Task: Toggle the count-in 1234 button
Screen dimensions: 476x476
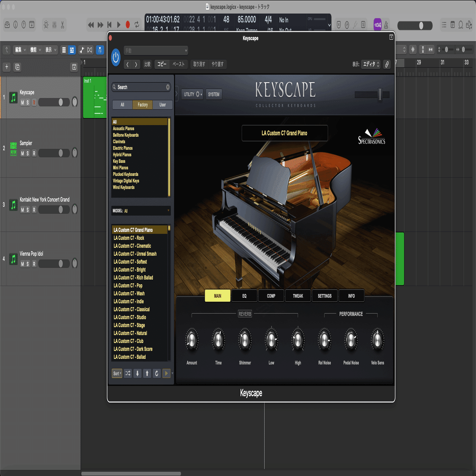Action: coord(378,25)
